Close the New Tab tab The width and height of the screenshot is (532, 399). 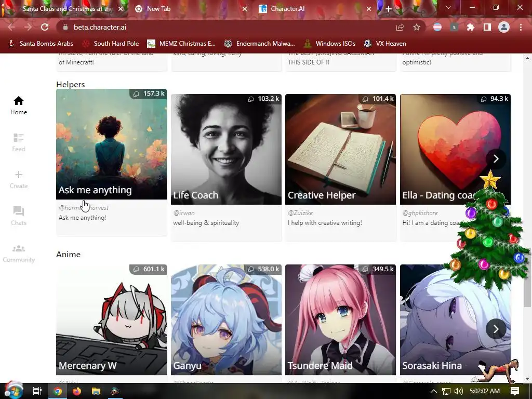pyautogui.click(x=245, y=9)
